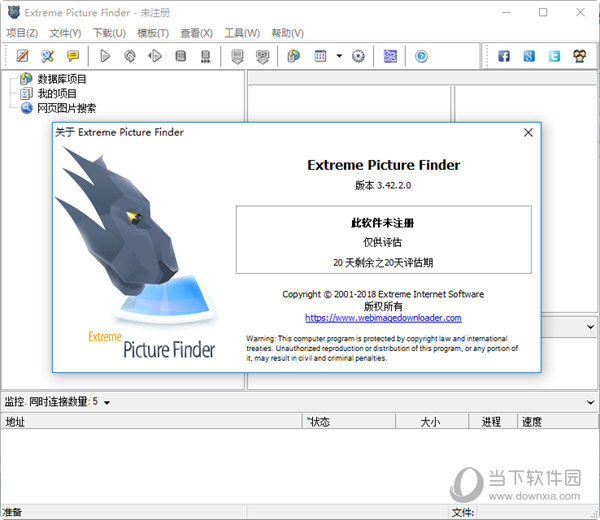Click the people/friends icon in toolbar
Viewport: 600px width, 520px height.
(x=580, y=56)
